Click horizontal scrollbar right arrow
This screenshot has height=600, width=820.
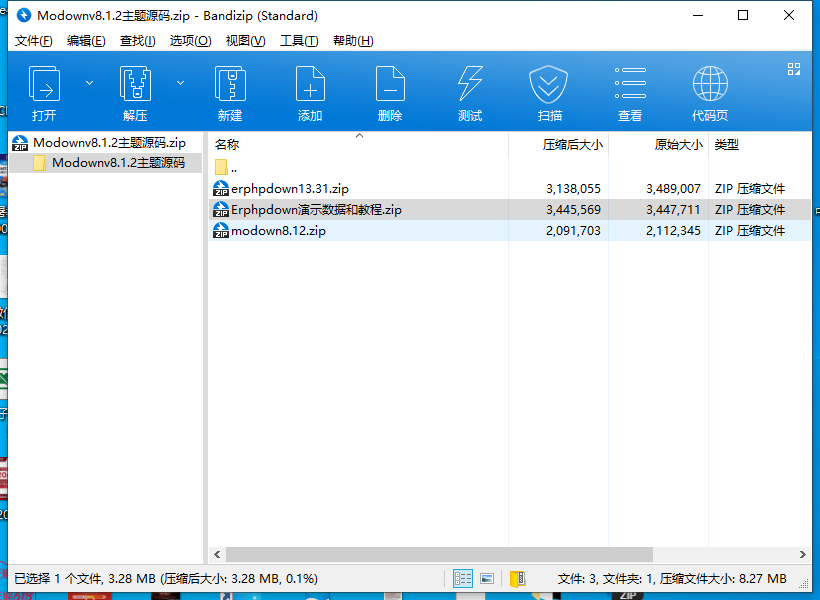[803, 554]
